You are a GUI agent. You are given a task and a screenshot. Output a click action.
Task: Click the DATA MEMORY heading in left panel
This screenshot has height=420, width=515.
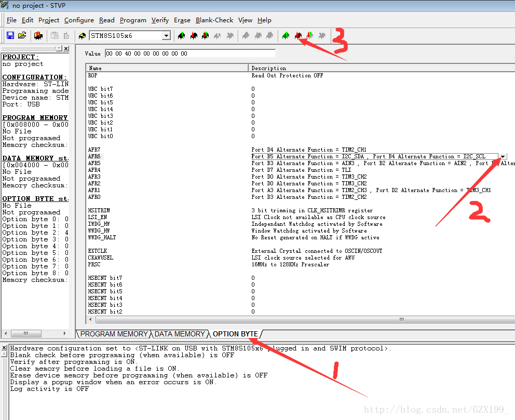point(35,158)
